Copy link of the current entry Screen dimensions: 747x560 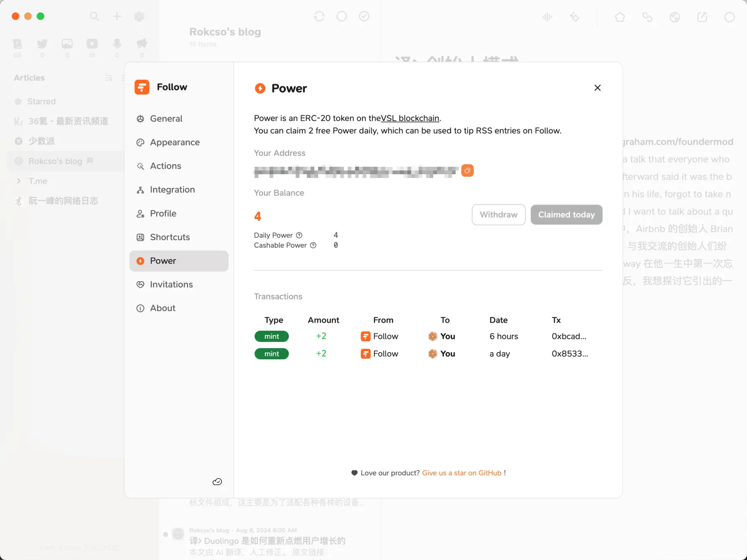click(x=647, y=17)
